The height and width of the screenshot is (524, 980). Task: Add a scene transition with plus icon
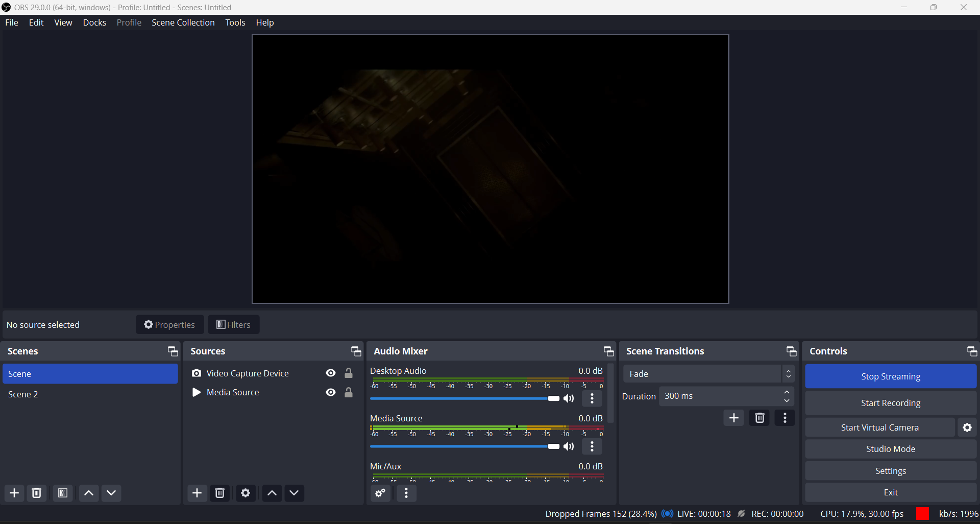(734, 418)
